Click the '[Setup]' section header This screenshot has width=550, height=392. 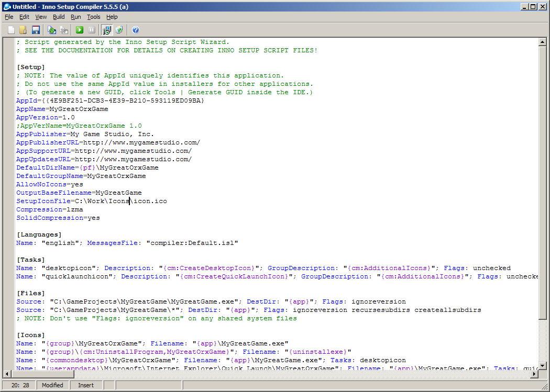[x=31, y=67]
